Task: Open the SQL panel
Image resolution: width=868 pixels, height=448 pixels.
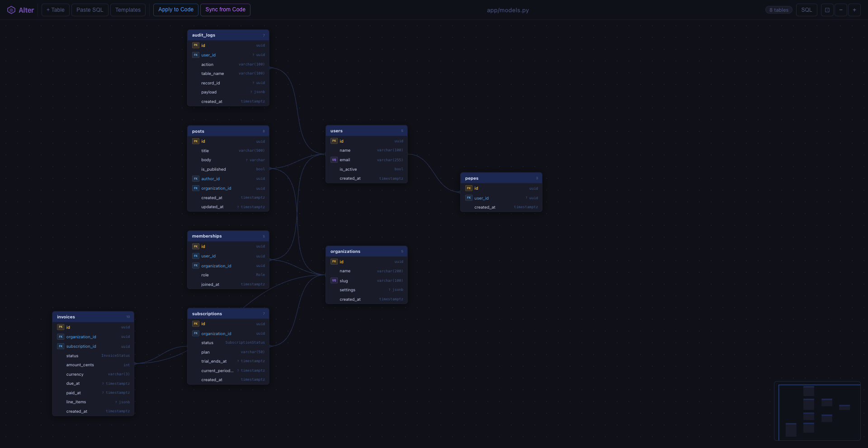Action: pyautogui.click(x=807, y=10)
